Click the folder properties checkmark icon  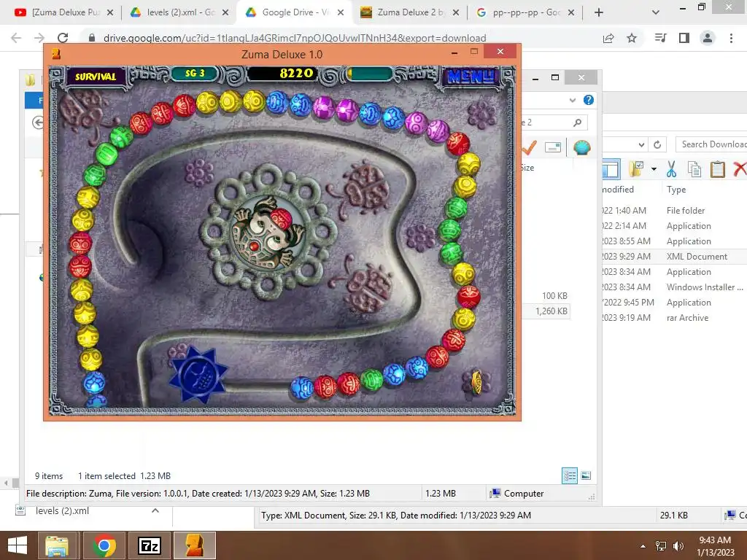pyautogui.click(x=636, y=168)
